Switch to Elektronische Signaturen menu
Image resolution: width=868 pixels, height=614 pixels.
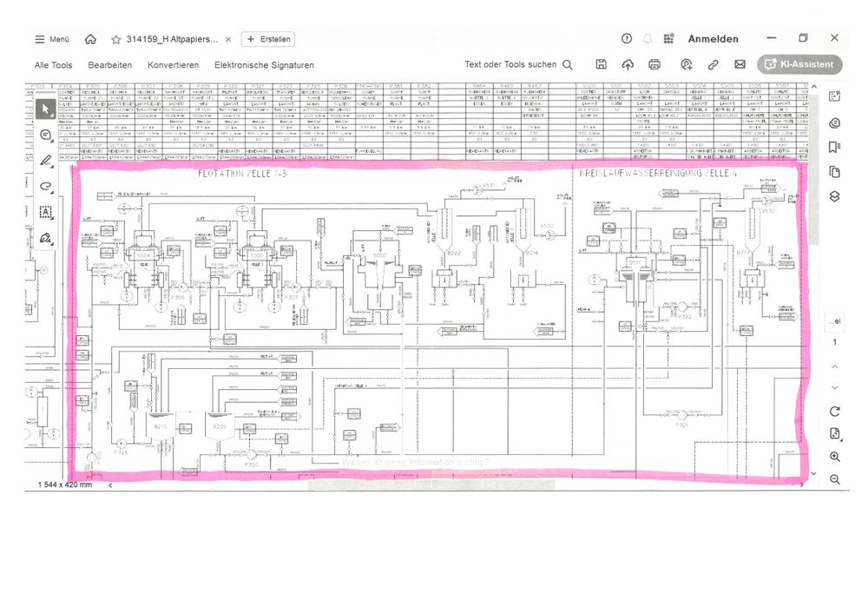(264, 65)
